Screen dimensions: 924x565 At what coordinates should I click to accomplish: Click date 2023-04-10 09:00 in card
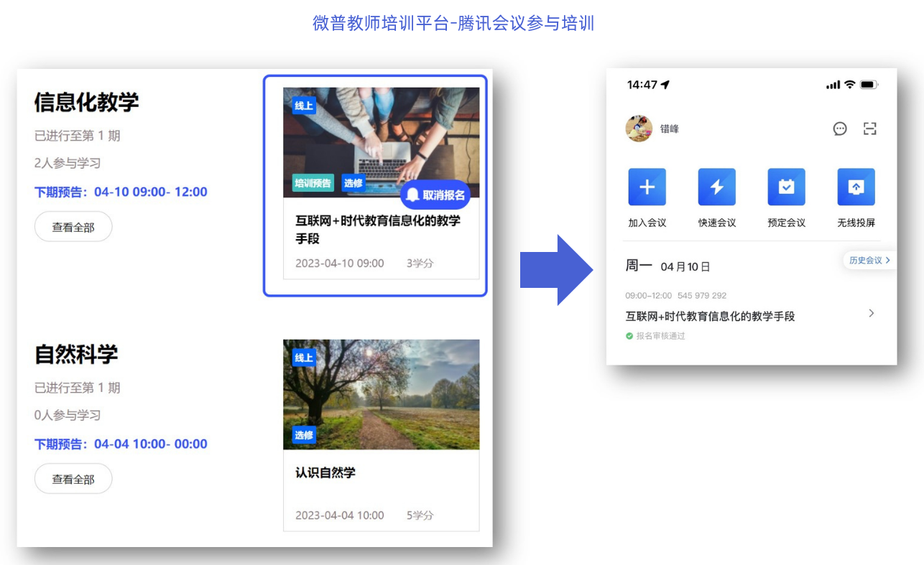339,263
